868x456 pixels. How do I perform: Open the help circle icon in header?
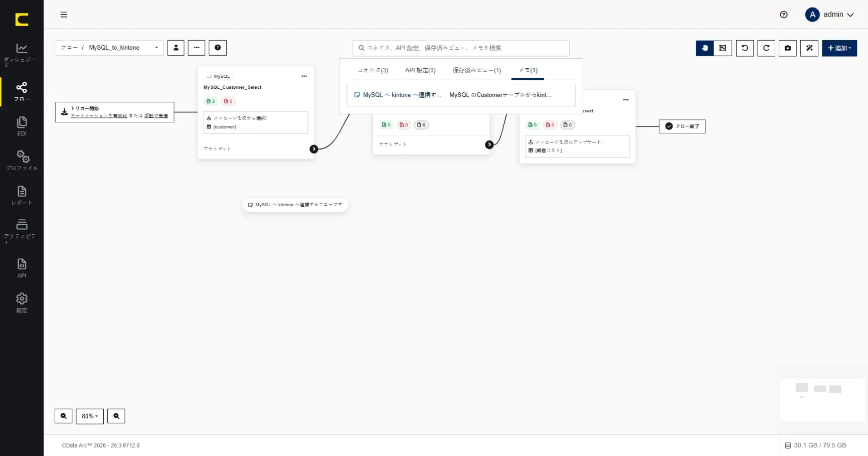coord(784,15)
